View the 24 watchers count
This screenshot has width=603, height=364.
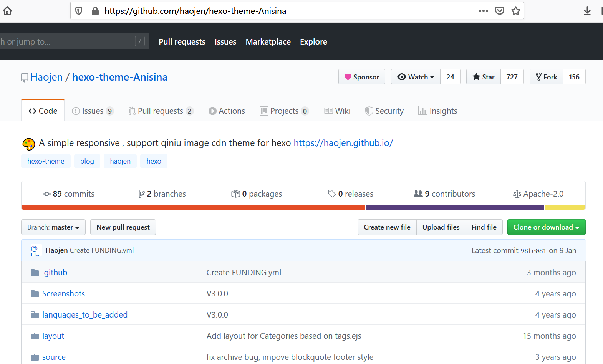tap(451, 77)
